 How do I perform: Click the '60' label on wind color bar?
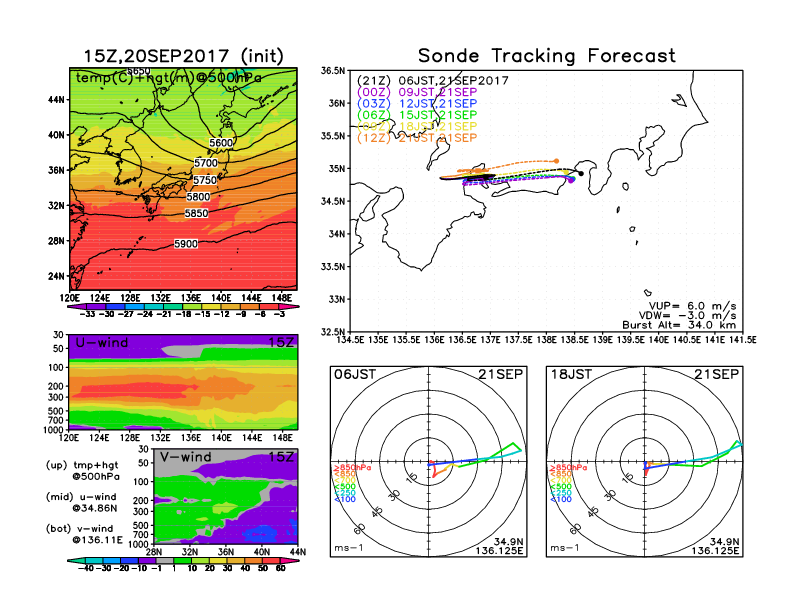click(281, 569)
